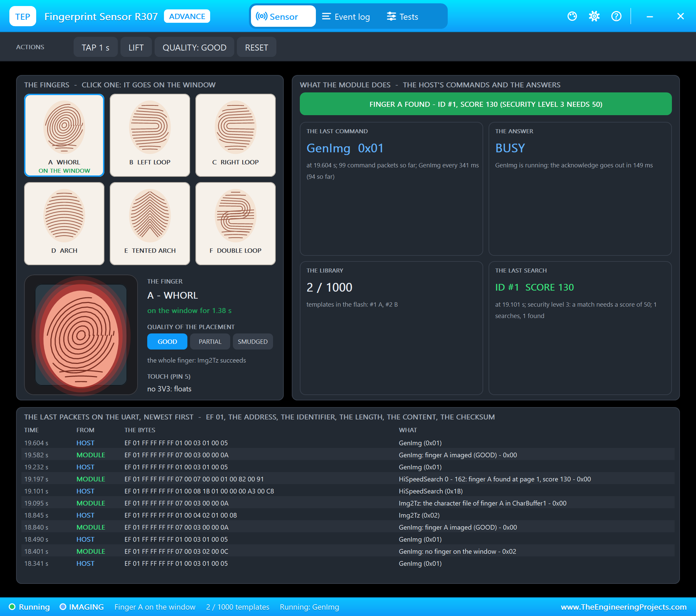Click the GenImg 0x01 last command text

pyautogui.click(x=345, y=148)
